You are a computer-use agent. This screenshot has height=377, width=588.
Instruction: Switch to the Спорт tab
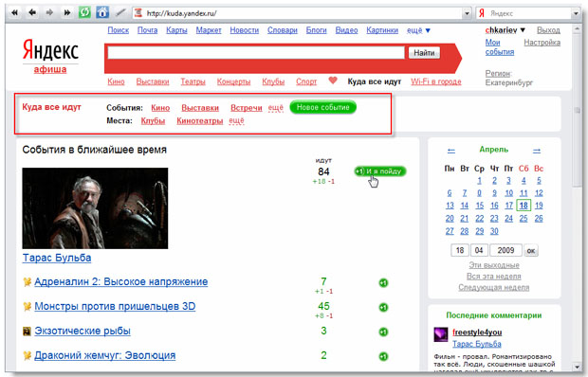point(306,81)
